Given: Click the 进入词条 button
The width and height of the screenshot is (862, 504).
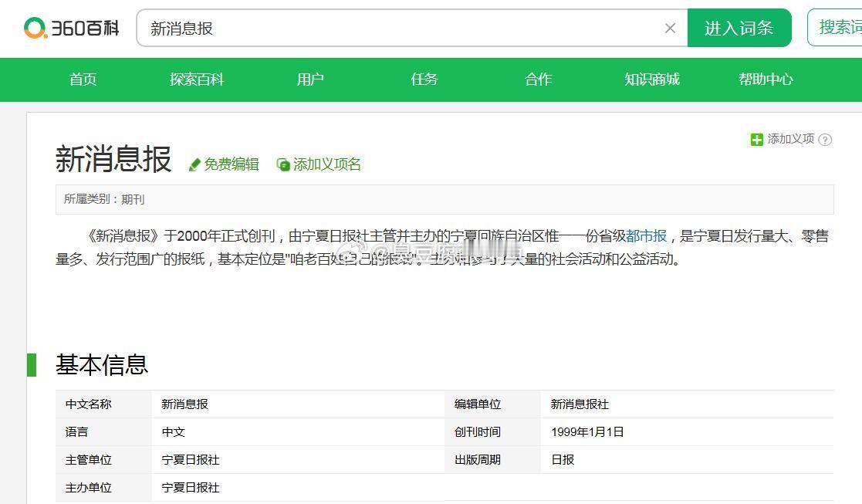Looking at the screenshot, I should tap(739, 25).
